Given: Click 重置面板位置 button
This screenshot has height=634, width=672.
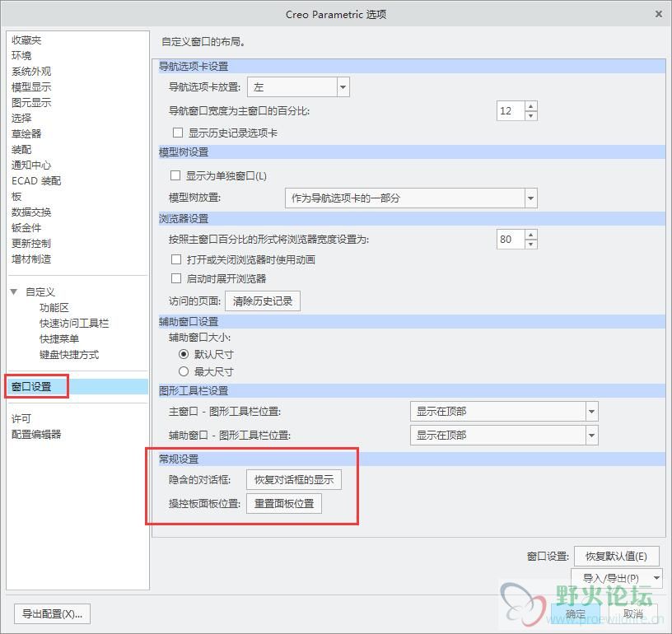Looking at the screenshot, I should point(284,503).
